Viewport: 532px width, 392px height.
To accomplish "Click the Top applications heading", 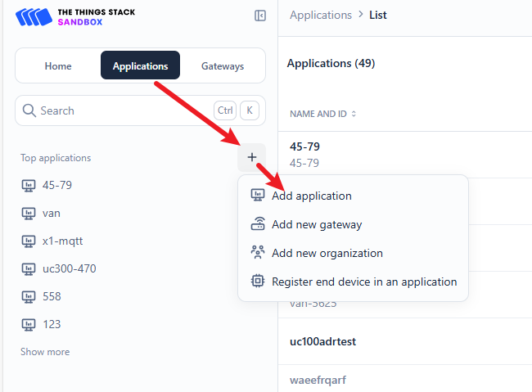I will point(56,158).
